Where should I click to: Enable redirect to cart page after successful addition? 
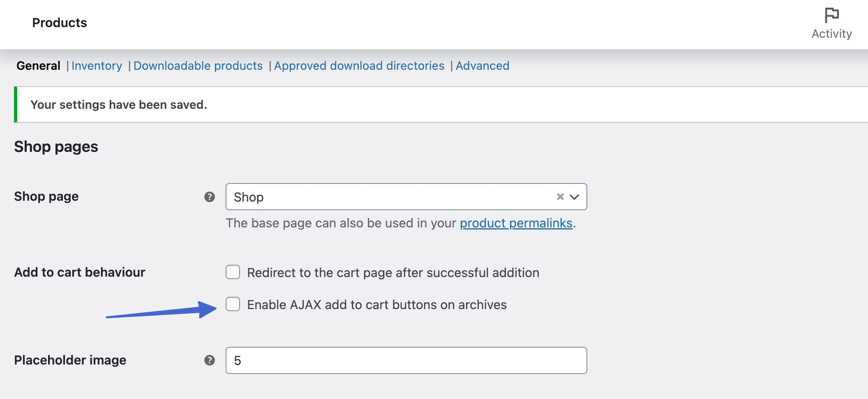[x=233, y=272]
